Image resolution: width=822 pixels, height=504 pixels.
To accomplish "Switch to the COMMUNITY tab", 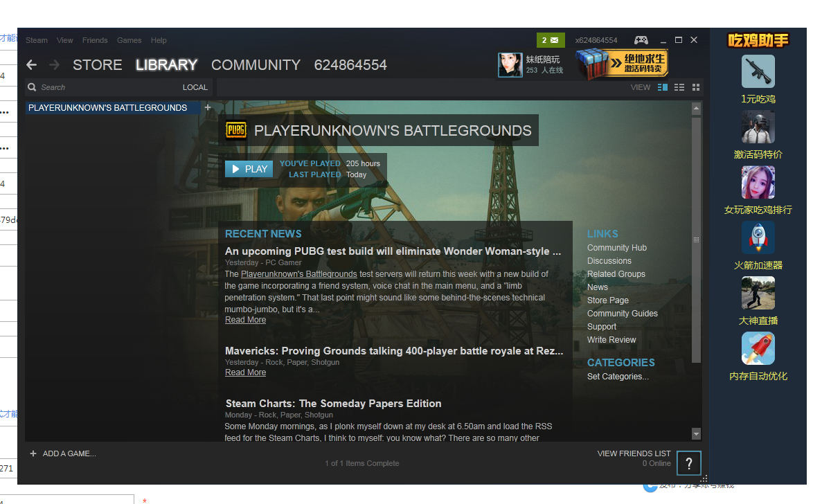I will 256,65.
